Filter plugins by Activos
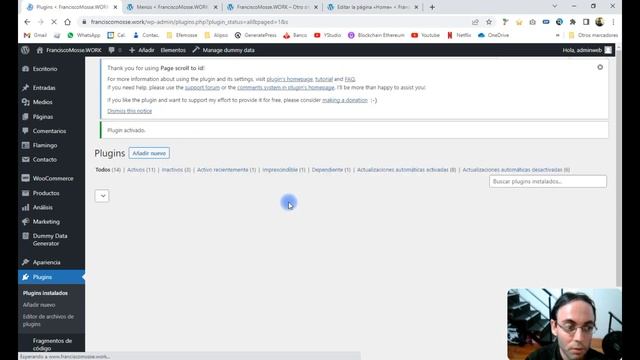 coord(141,170)
